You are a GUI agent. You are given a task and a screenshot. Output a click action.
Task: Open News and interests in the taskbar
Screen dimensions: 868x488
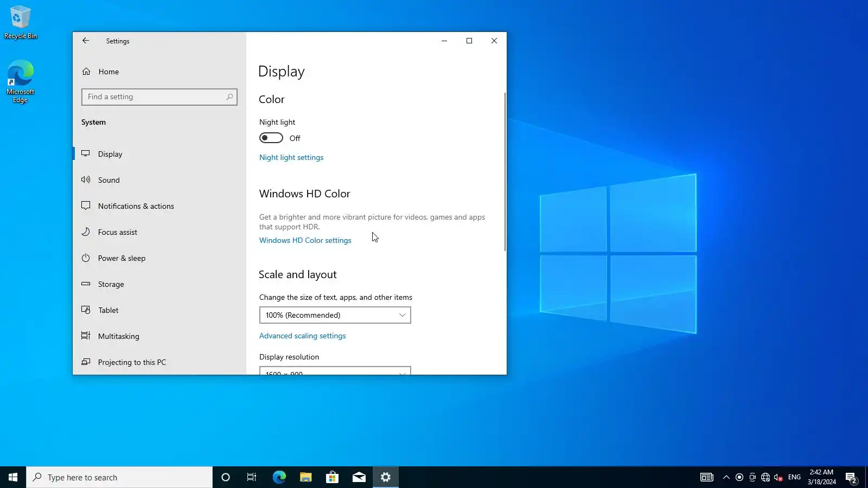707,477
